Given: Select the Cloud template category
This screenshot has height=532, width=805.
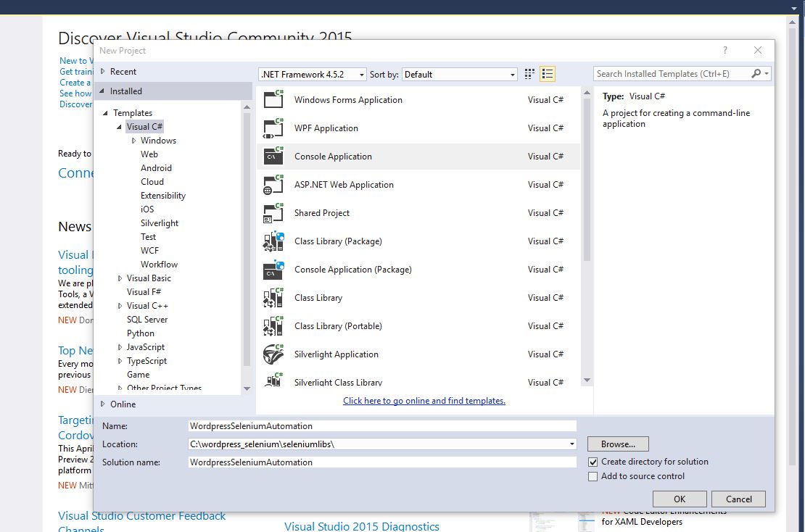Looking at the screenshot, I should pyautogui.click(x=152, y=182).
